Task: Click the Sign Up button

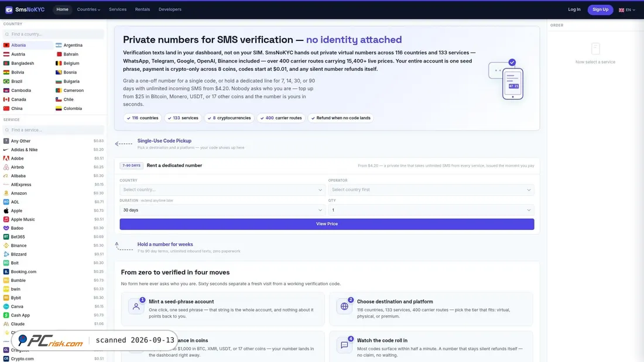Action: 600,9
